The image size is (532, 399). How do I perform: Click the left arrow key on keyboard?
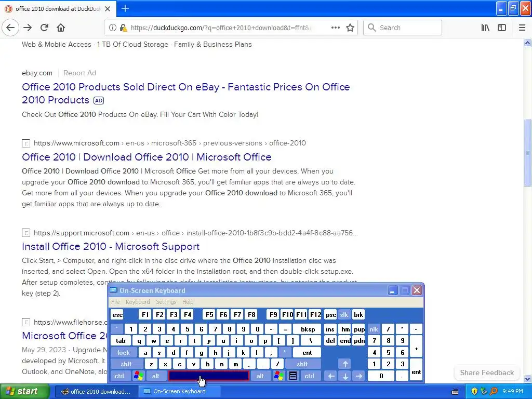(x=331, y=376)
